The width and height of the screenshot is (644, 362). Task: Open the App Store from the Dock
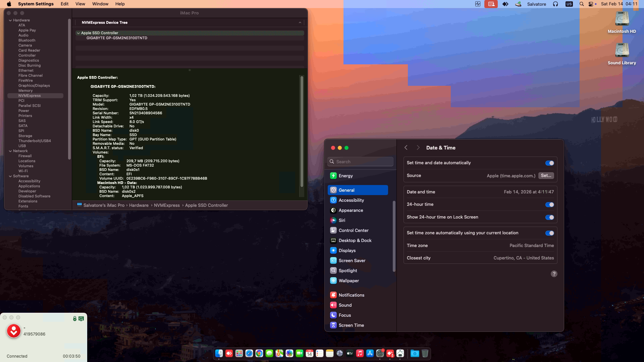coord(370,353)
